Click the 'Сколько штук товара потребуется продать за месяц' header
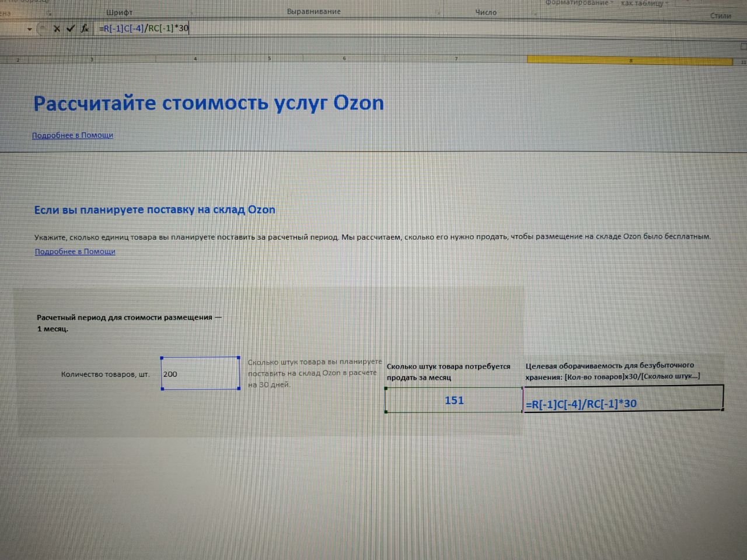This screenshot has height=560, width=747. (448, 372)
